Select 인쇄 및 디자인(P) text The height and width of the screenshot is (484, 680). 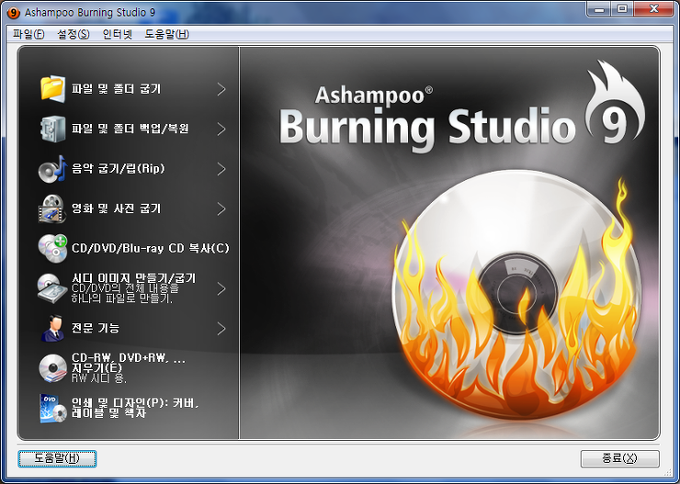tap(135, 408)
